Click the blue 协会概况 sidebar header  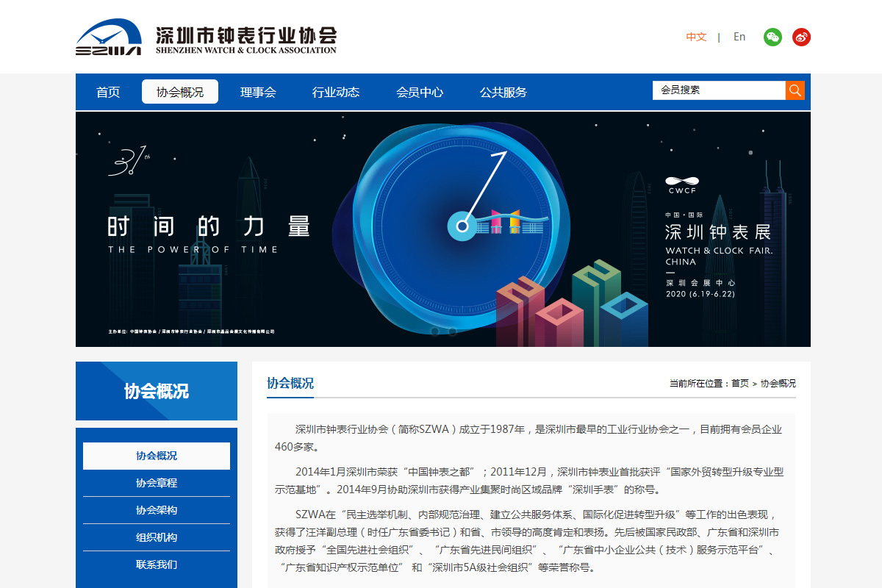(x=157, y=391)
